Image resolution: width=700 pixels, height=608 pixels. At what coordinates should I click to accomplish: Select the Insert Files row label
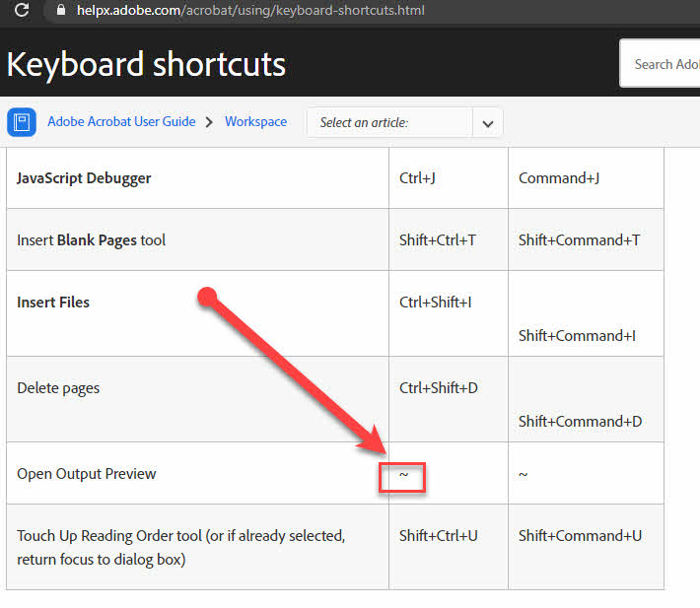pos(53,302)
